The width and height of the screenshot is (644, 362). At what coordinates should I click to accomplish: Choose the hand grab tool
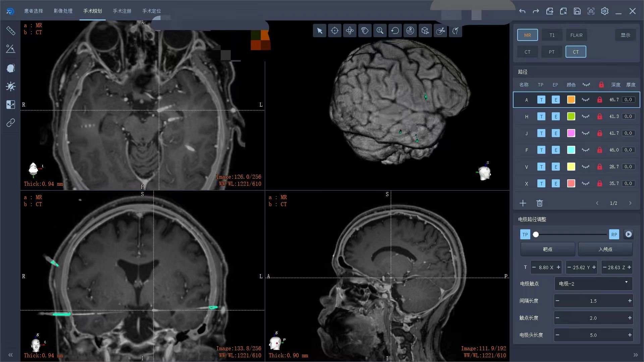(365, 31)
